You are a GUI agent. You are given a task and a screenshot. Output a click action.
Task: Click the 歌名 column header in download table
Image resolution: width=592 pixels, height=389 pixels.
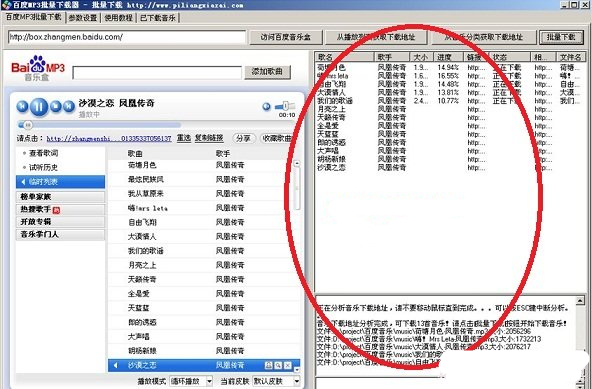pos(344,57)
